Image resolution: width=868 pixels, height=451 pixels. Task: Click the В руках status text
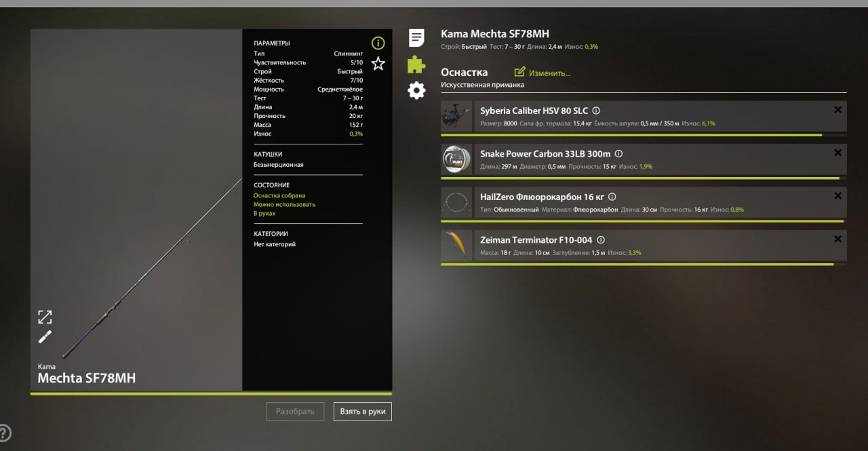pos(264,213)
